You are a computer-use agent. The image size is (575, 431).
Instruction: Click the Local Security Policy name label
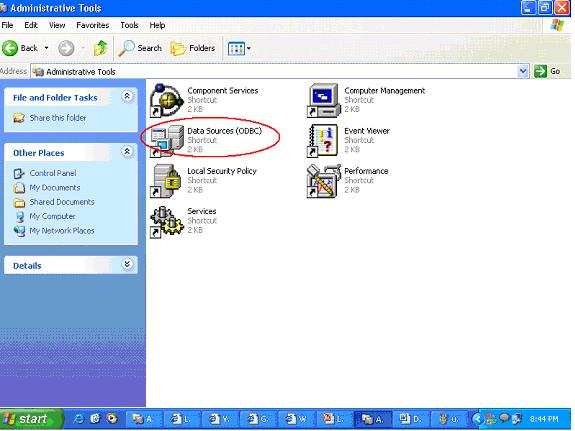[222, 171]
